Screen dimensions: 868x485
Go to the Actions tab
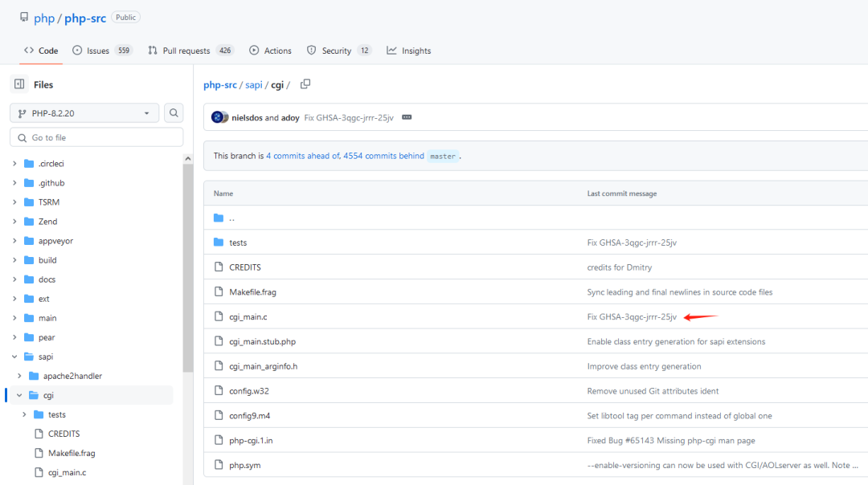(270, 51)
